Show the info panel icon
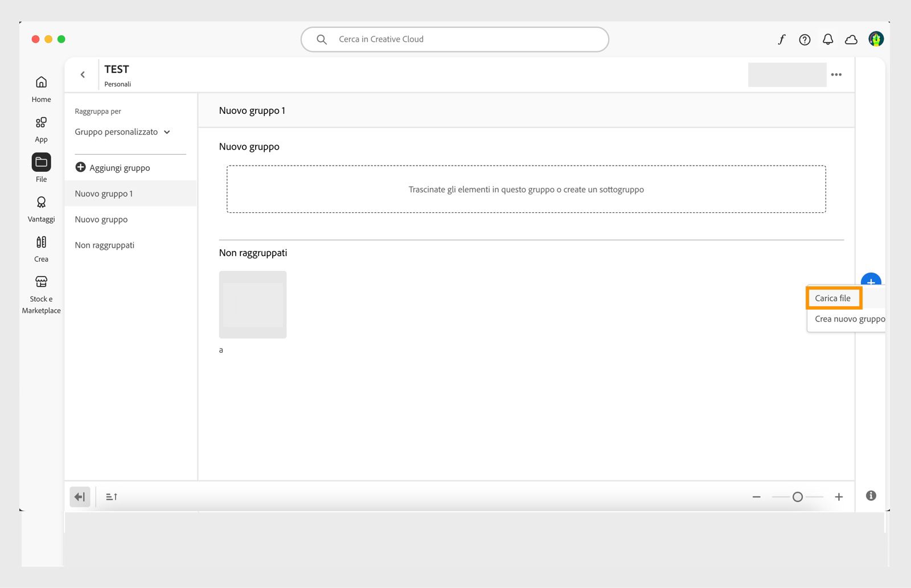Screen dimensions: 911x588 click(871, 496)
